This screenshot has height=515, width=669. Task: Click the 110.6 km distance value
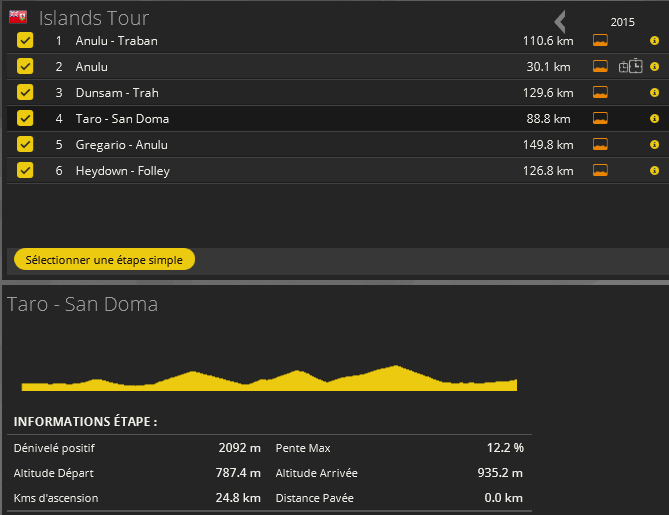coord(548,41)
